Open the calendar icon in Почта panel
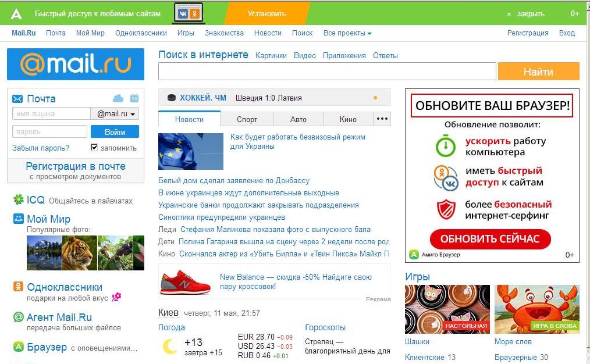The image size is (590, 364). point(134,98)
